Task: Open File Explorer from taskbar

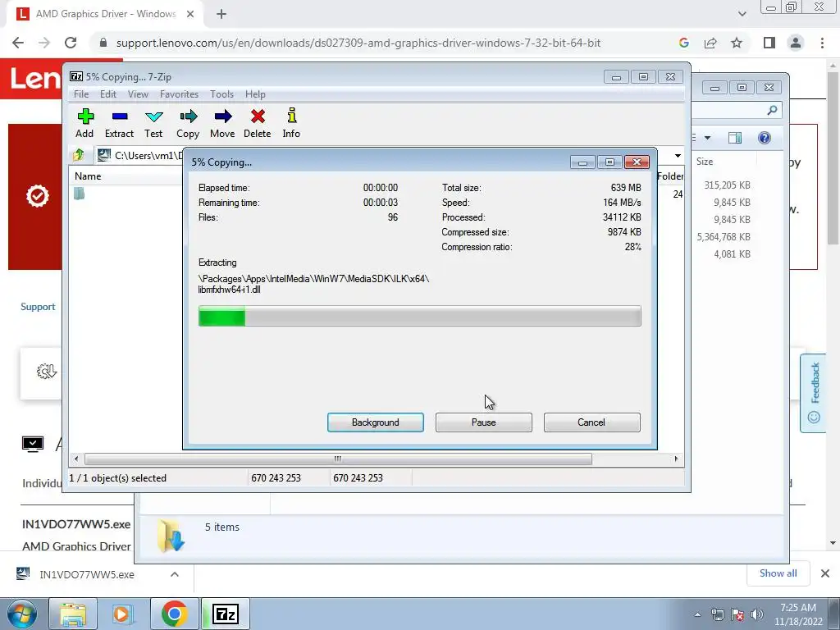Action: (x=73, y=614)
